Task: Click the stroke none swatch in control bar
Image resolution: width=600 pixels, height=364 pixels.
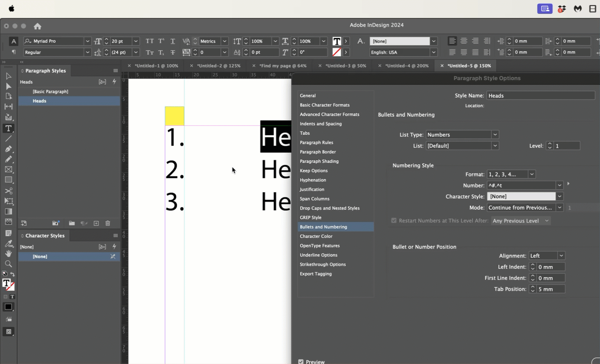Action: click(336, 52)
